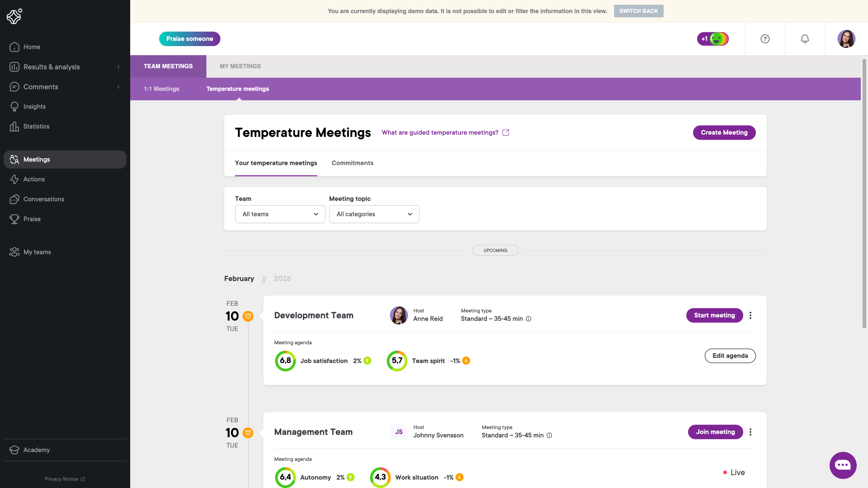Screen dimensions: 868x488
Task: Open the All teams dropdown
Action: 280,214
